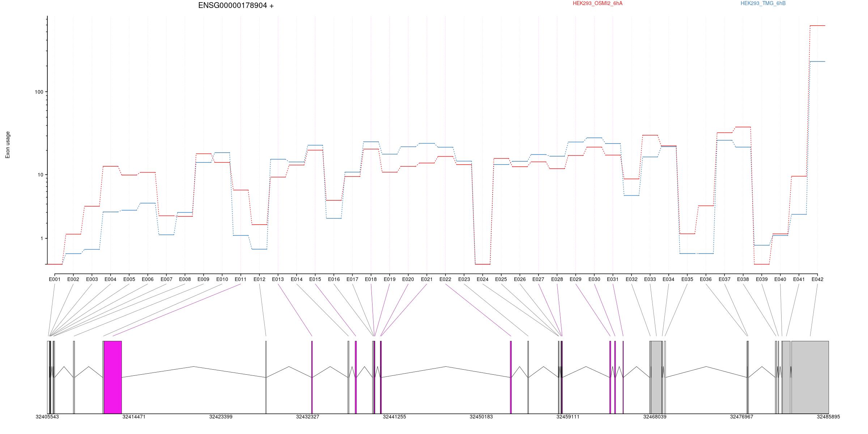868x434 pixels.
Task: Click exon label E010
Action: click(x=222, y=279)
